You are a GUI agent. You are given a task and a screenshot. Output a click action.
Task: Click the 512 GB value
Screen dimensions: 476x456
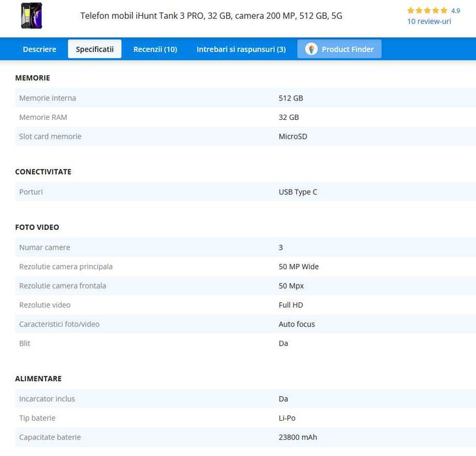(291, 98)
